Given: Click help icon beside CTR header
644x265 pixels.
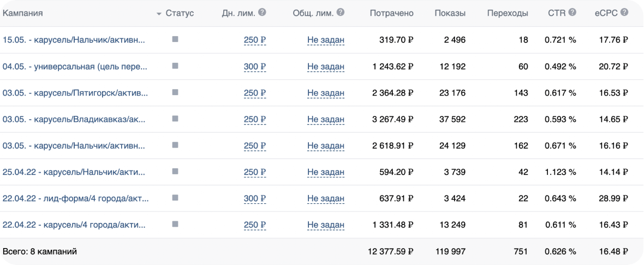Looking at the screenshot, I should tap(572, 13).
